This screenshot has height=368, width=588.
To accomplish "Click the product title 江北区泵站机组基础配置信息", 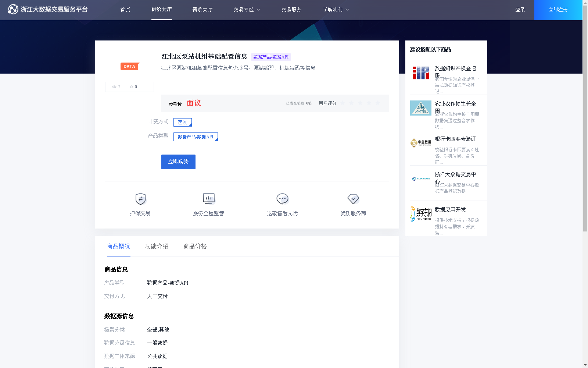I will [x=204, y=57].
